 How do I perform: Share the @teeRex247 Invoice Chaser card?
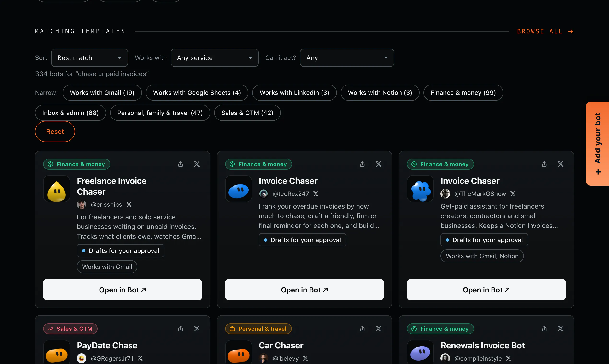362,164
